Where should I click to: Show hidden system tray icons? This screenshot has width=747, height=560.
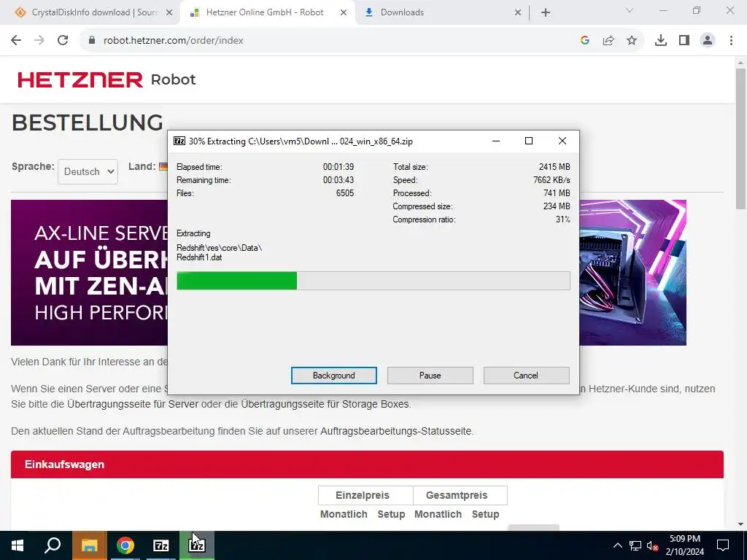pos(617,545)
